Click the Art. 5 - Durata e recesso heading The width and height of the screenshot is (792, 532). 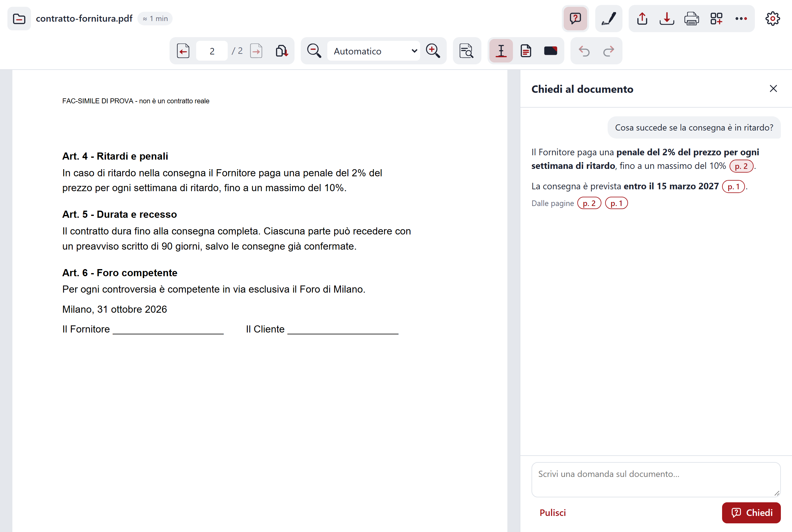(119, 214)
